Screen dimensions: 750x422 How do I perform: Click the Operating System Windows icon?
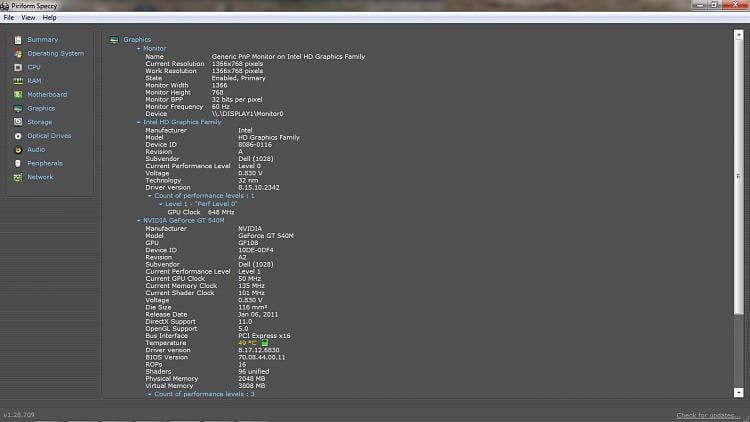(18, 54)
